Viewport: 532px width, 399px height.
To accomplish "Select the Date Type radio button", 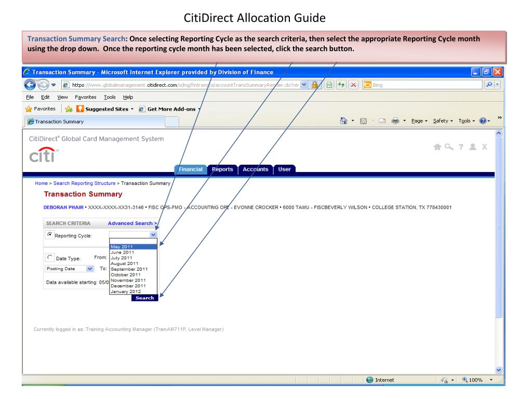I will point(50,257).
